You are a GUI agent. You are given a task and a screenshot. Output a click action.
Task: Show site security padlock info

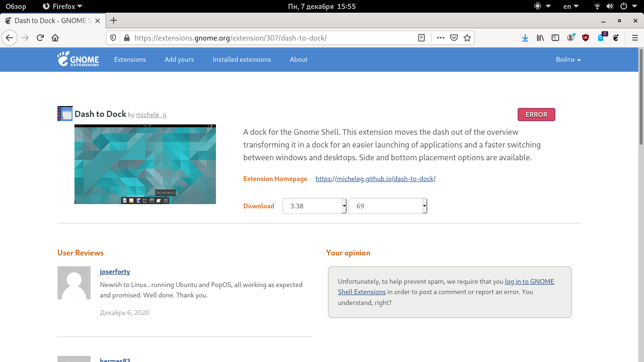(126, 38)
